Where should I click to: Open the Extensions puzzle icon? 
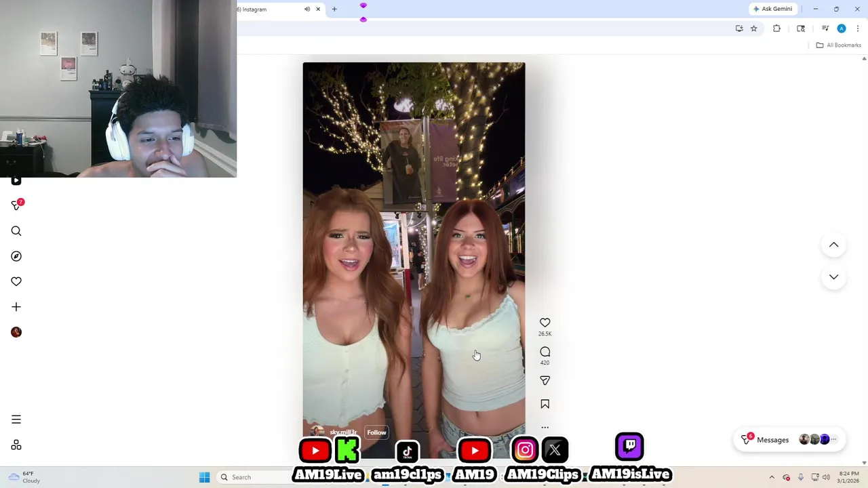776,28
